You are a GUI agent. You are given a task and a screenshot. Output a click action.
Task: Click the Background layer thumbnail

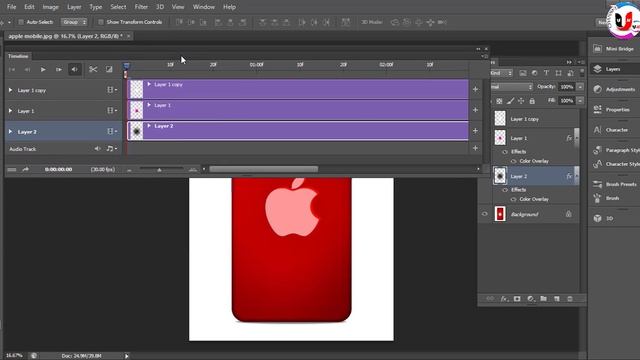(x=500, y=214)
